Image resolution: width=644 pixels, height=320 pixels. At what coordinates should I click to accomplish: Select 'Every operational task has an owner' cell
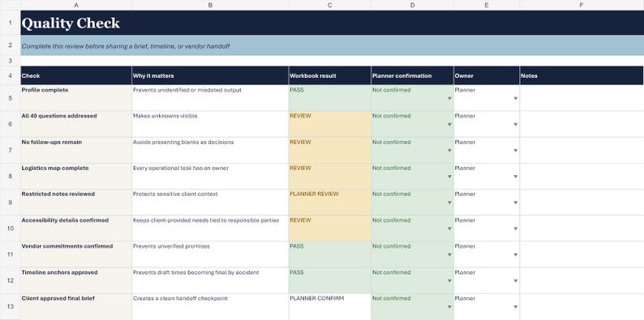click(x=210, y=177)
